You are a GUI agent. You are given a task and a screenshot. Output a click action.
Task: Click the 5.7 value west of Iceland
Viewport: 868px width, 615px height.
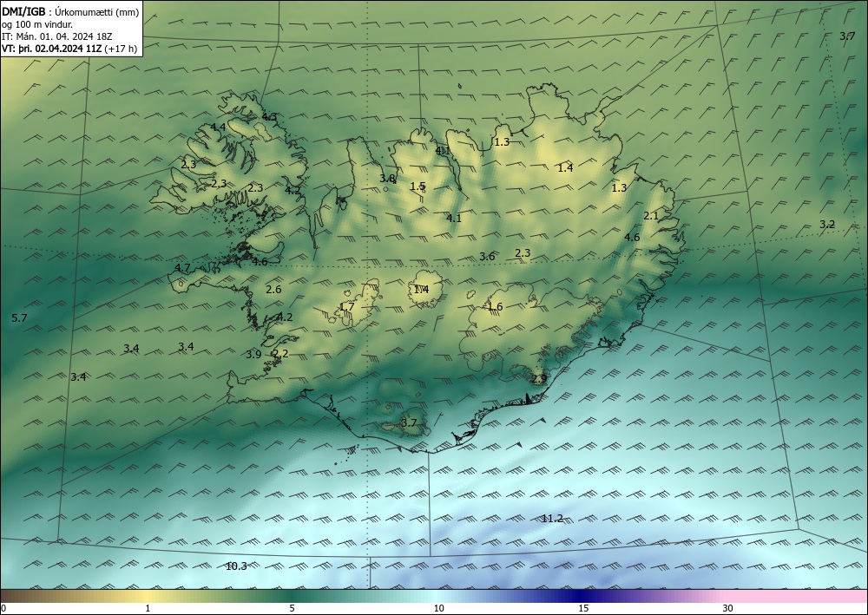[19, 318]
